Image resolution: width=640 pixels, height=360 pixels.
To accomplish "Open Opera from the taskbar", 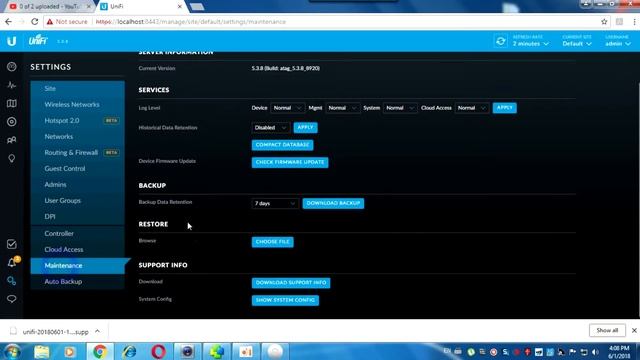I will coord(158,351).
